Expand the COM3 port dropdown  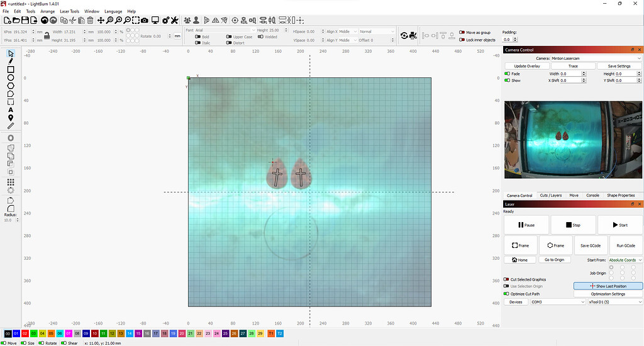tap(557, 302)
